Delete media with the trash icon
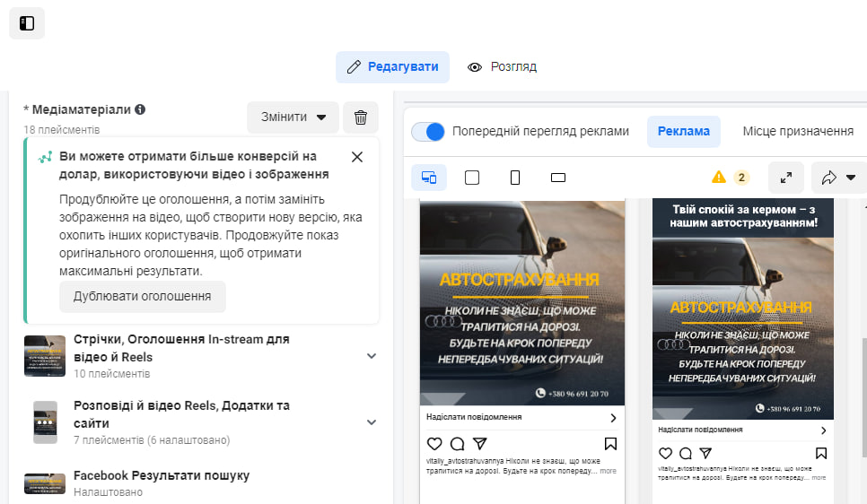867x504 pixels. [361, 117]
